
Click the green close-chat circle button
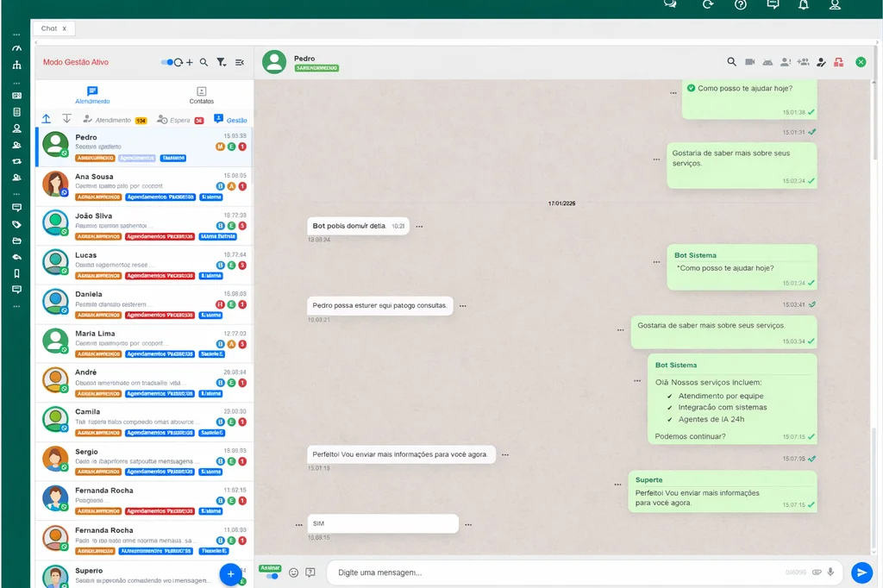point(861,62)
